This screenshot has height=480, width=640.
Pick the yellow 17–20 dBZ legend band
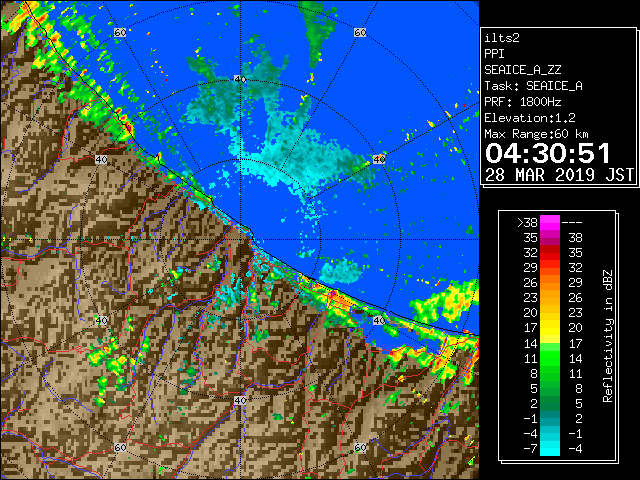pyautogui.click(x=550, y=328)
